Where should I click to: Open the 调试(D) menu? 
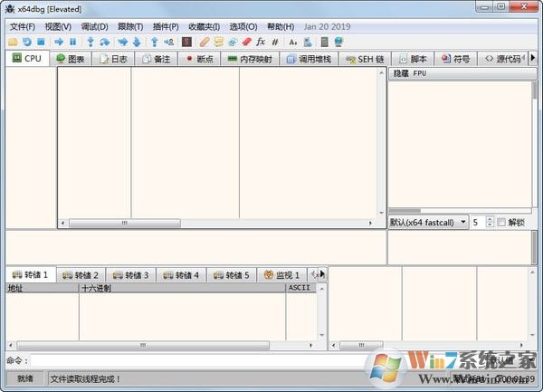(x=94, y=26)
